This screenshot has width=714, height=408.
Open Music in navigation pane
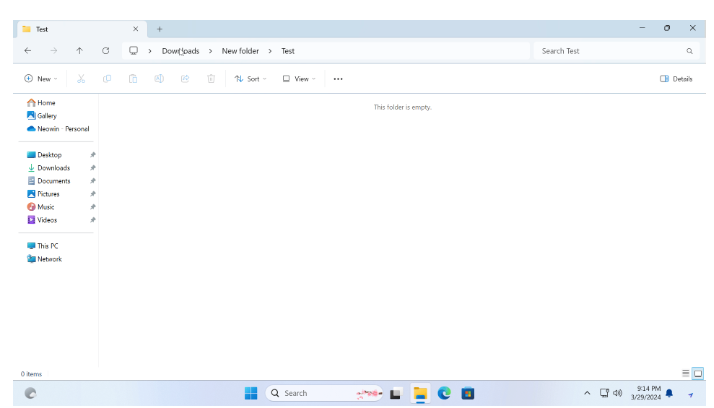click(x=41, y=207)
